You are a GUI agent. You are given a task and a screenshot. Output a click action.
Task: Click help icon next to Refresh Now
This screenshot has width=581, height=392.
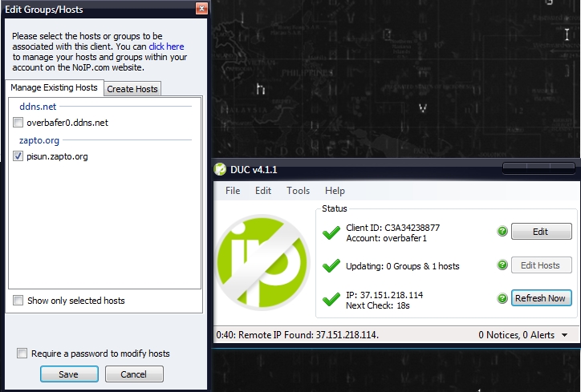[502, 298]
